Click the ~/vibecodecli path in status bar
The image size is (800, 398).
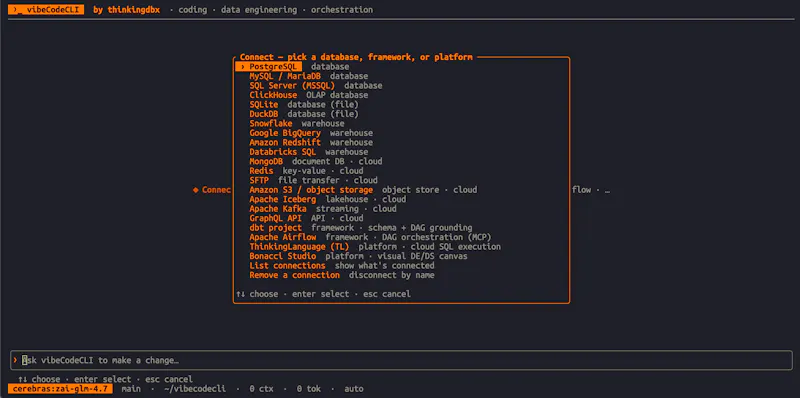coord(194,389)
